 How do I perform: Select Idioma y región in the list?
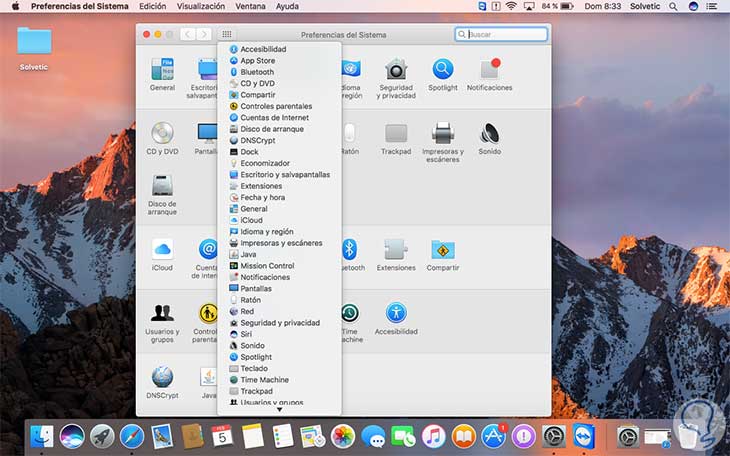(x=279, y=231)
